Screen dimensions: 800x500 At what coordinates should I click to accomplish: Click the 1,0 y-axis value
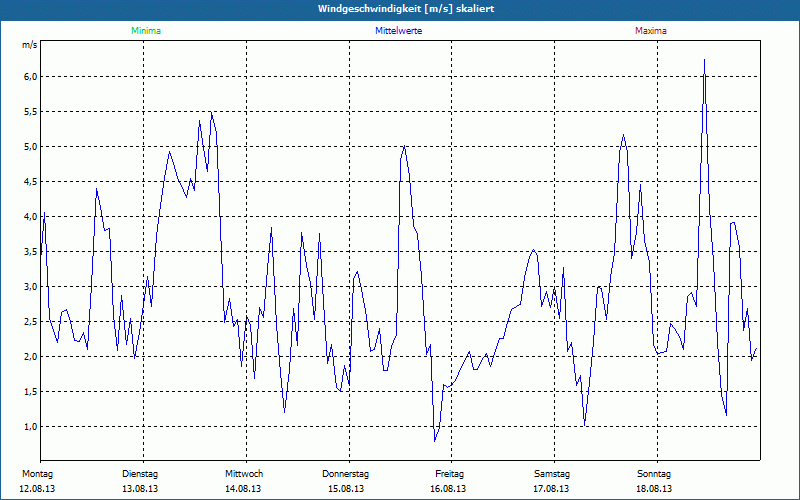click(x=31, y=427)
